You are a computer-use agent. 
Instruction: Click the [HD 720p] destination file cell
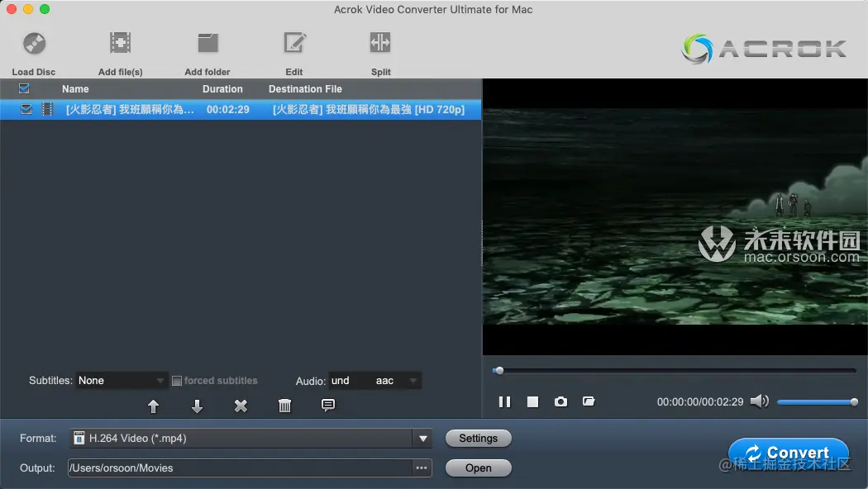[x=368, y=110]
